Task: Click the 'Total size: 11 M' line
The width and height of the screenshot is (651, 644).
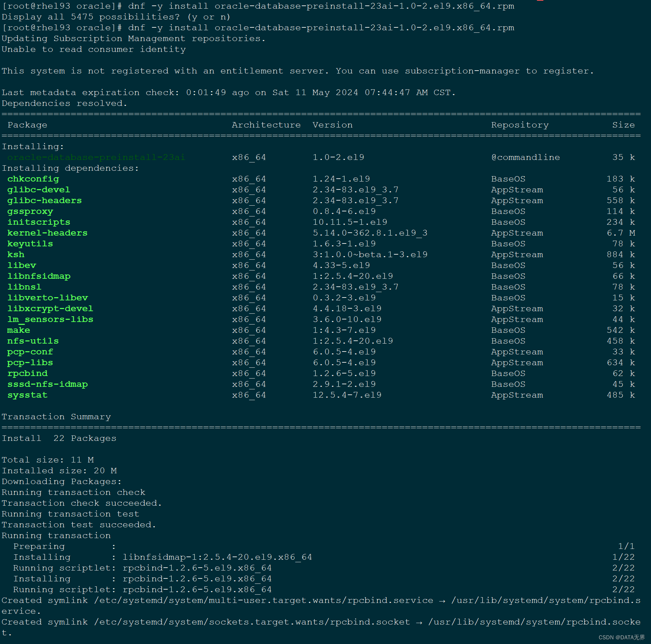Action: click(48, 460)
